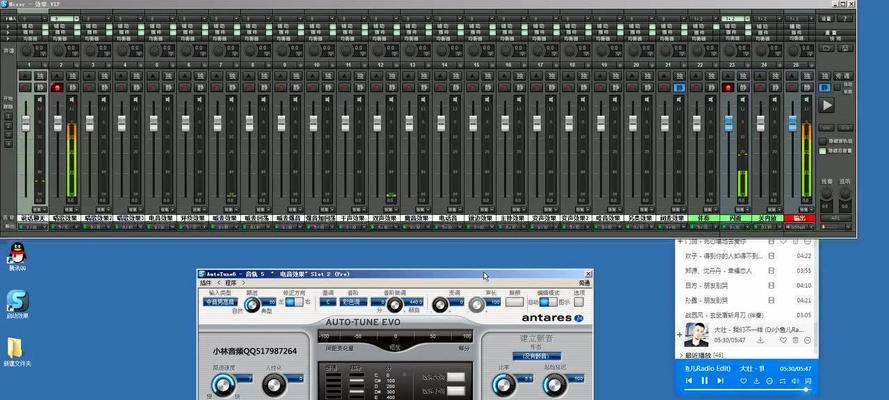Click the MV icon on the 03:55 song row

(771, 271)
